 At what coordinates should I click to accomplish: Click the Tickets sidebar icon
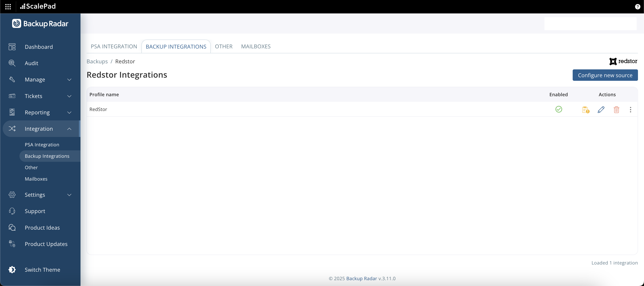[x=12, y=96]
